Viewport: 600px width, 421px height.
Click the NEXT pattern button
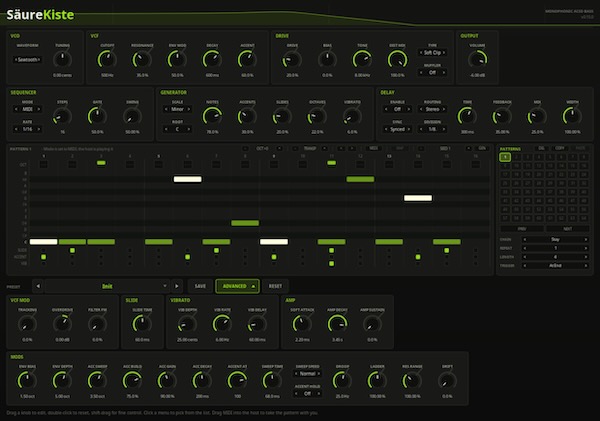click(567, 228)
